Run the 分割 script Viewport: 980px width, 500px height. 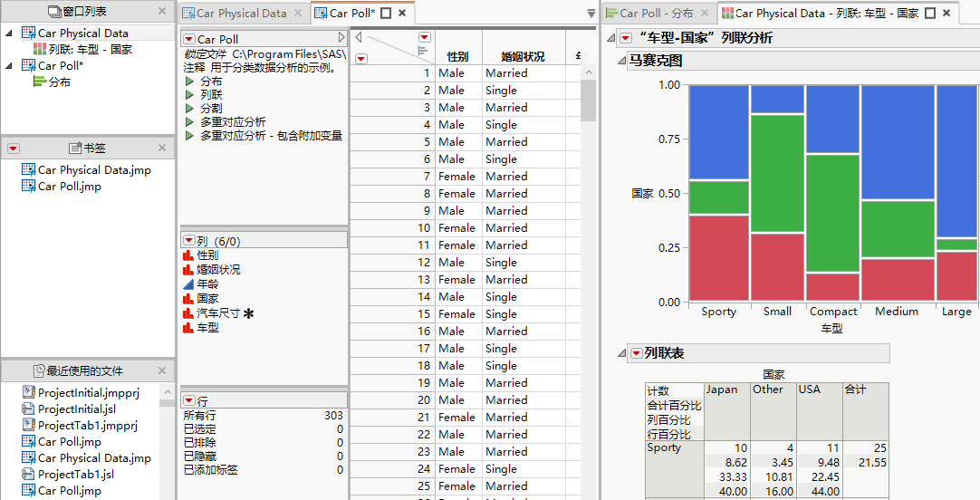(190, 109)
